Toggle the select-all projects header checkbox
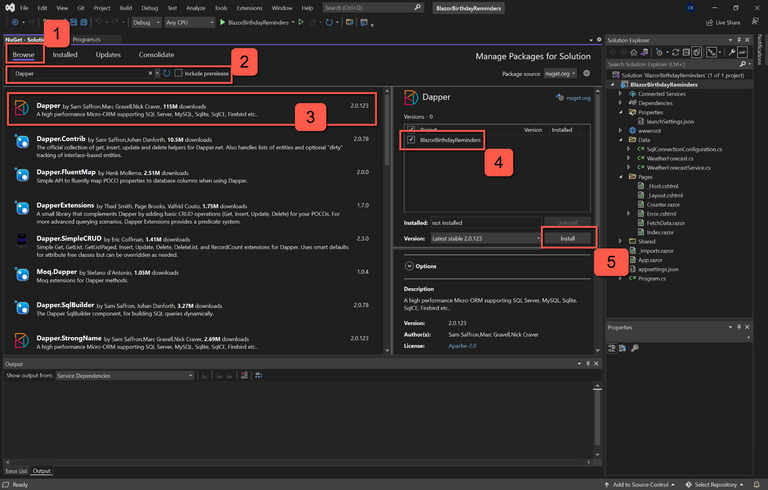The width and height of the screenshot is (768, 490). [411, 129]
